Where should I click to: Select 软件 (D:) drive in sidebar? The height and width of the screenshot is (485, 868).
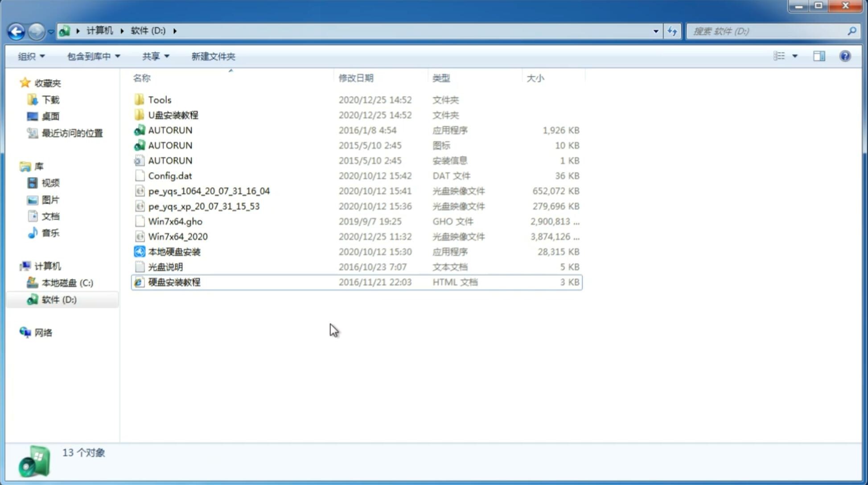(x=58, y=299)
